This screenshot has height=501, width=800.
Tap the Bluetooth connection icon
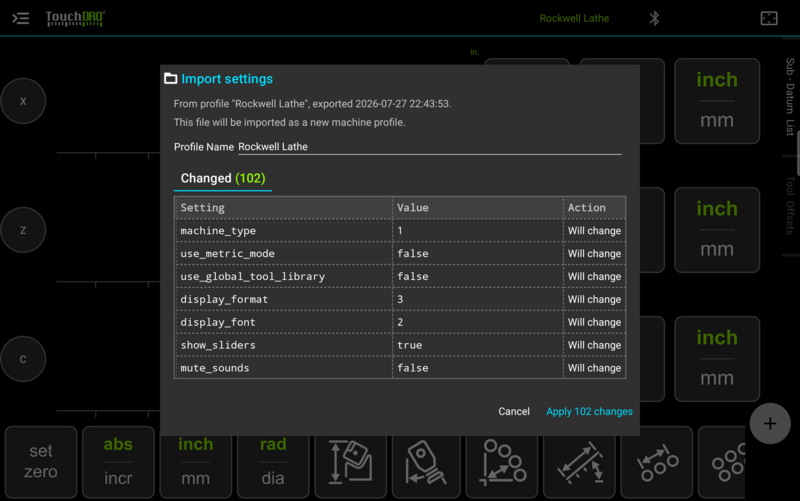tap(654, 19)
